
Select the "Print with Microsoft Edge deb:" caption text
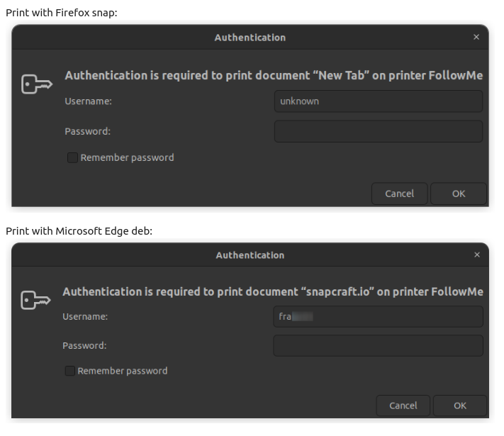tap(79, 230)
